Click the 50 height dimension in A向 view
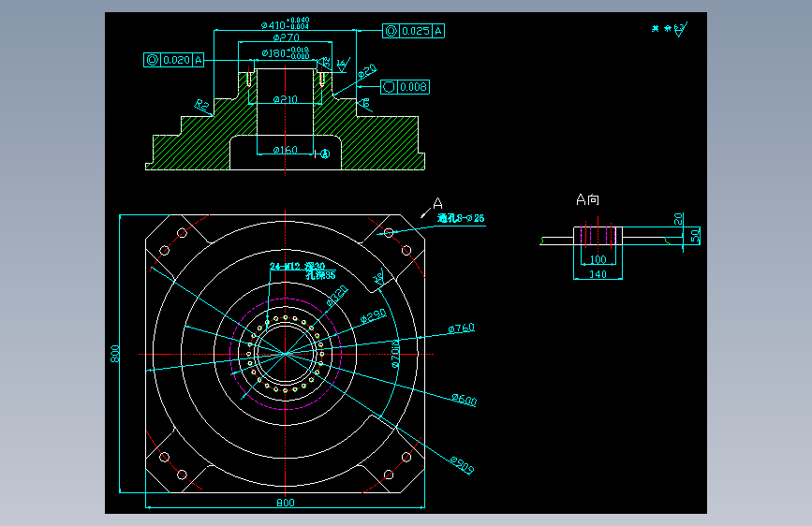 pos(695,236)
